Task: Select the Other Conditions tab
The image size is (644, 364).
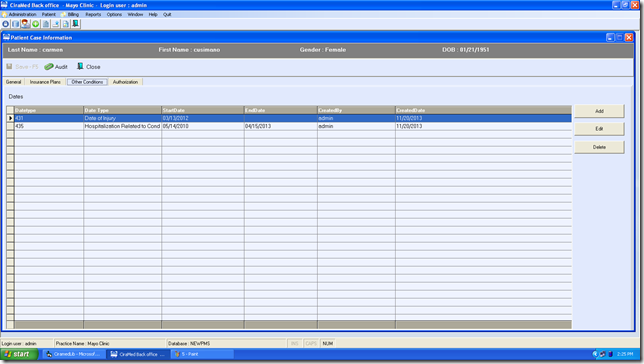Action: (x=87, y=82)
